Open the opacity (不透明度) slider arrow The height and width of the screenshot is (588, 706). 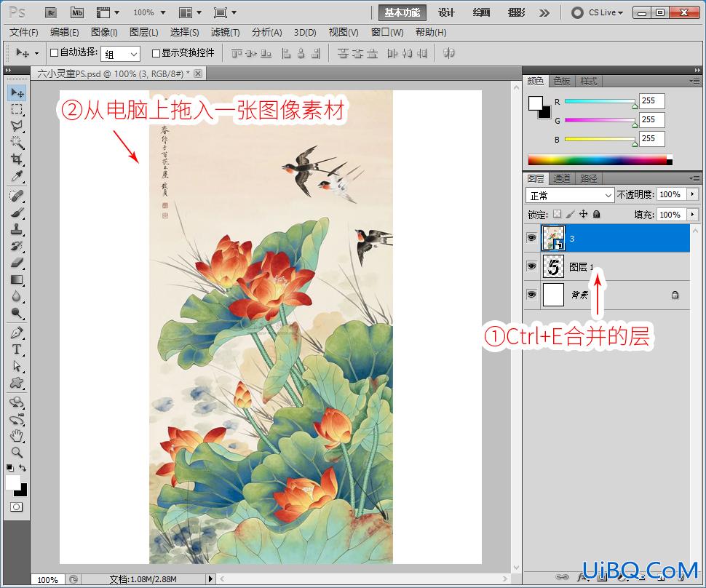(692, 194)
